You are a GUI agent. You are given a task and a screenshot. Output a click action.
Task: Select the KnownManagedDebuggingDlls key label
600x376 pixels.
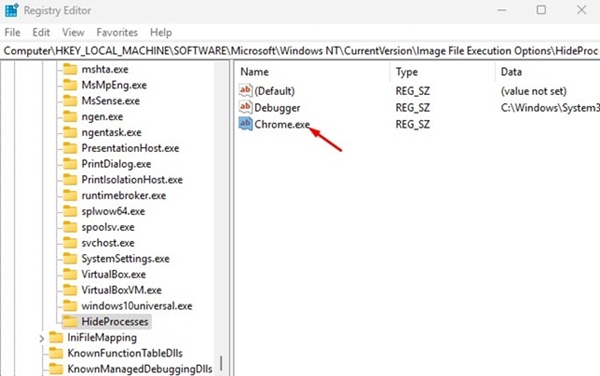coord(140,369)
